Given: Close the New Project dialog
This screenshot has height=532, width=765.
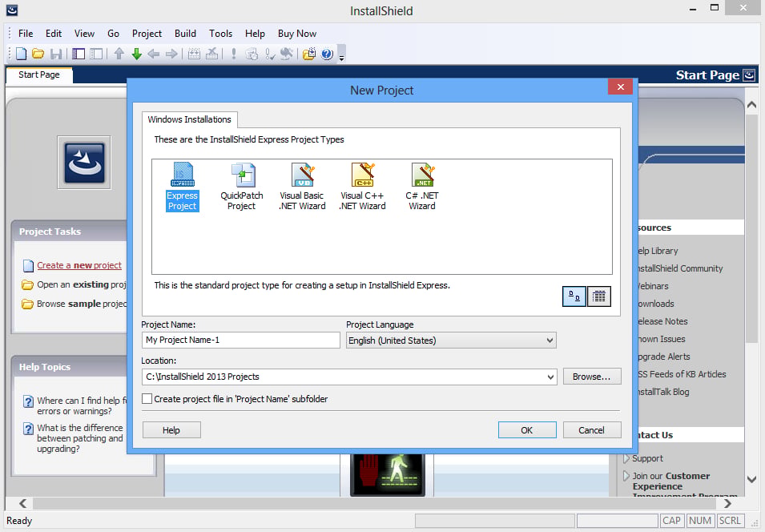Looking at the screenshot, I should point(621,87).
